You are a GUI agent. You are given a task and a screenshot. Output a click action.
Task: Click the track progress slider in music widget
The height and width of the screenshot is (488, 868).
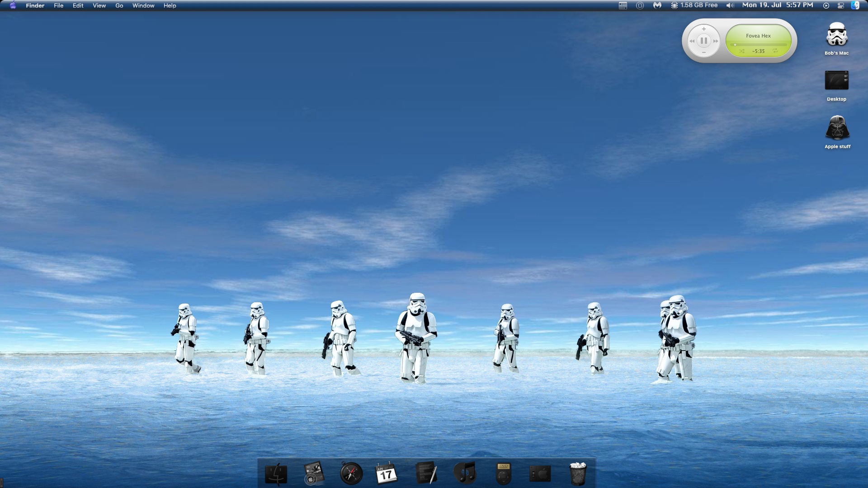(x=759, y=45)
